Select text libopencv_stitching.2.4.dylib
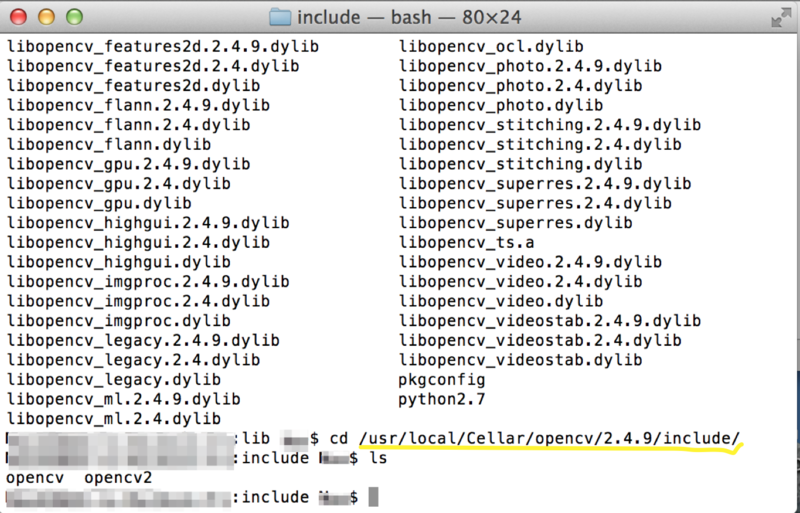The image size is (800, 513). point(540,144)
